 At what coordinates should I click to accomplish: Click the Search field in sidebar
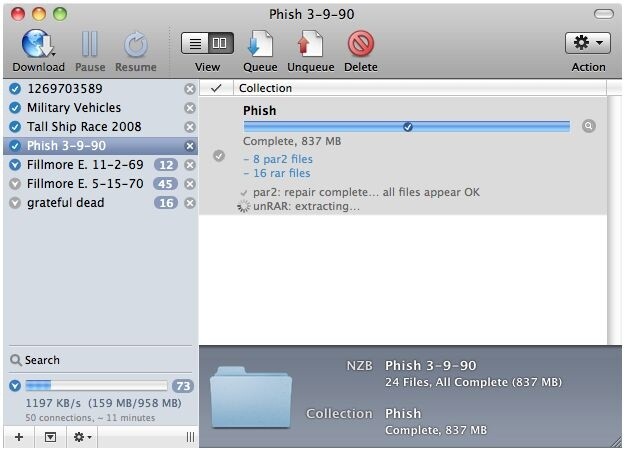[x=100, y=360]
